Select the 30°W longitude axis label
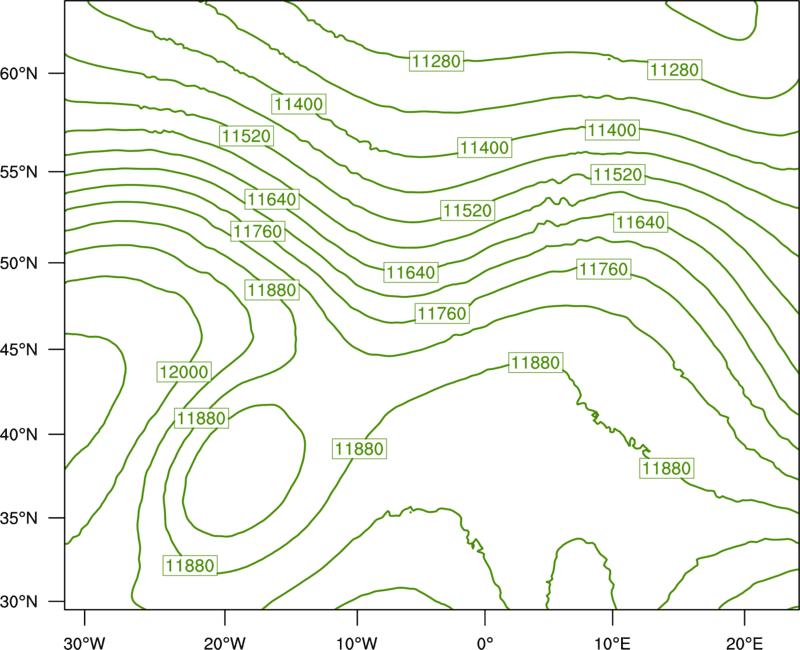 [84, 643]
